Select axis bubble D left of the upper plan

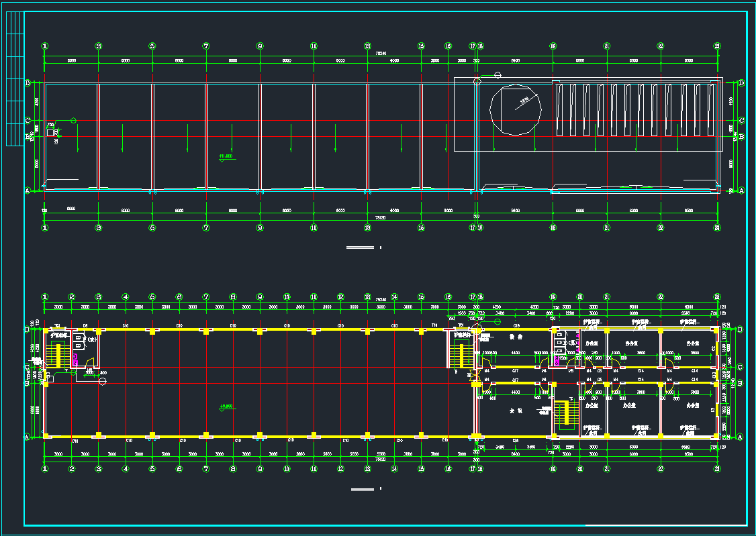[x=28, y=83]
